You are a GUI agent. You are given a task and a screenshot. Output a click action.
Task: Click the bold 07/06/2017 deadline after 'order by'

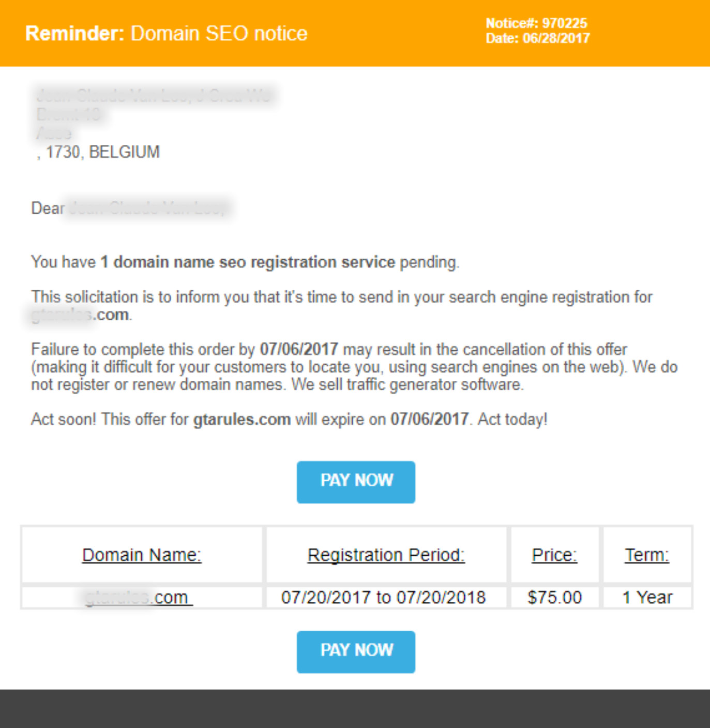[x=299, y=349]
